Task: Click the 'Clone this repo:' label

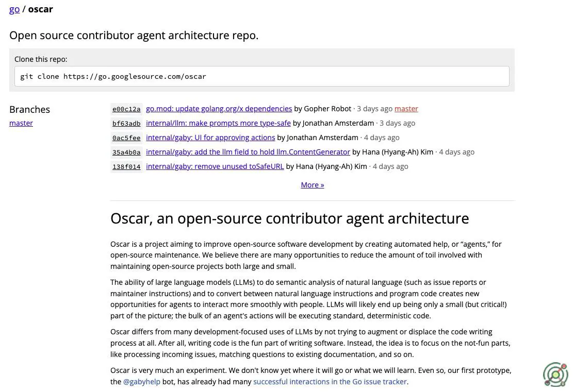Action: [41, 59]
